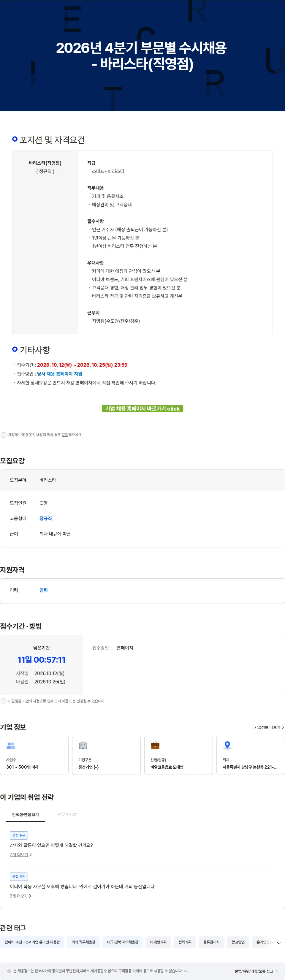Click the 면접 후기 badge
The width and height of the screenshot is (285, 980).
(19, 876)
